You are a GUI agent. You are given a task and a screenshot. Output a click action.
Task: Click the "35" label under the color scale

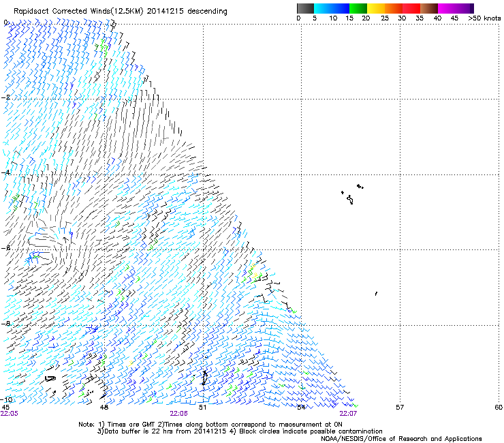coord(420,18)
